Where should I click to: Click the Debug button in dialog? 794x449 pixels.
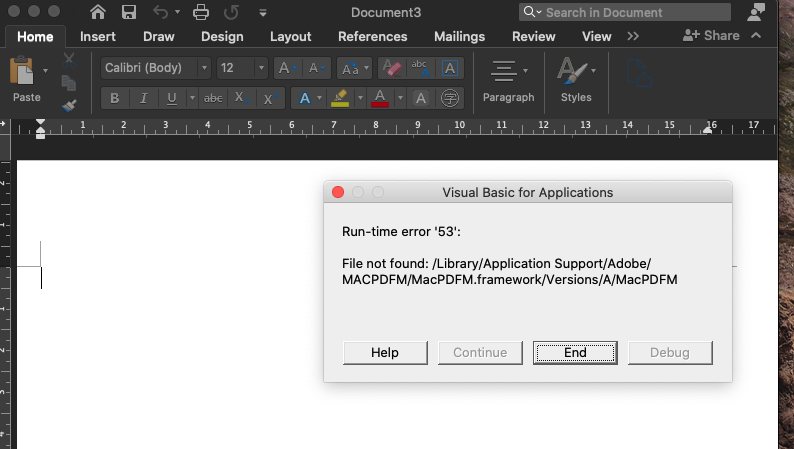pyautogui.click(x=670, y=352)
